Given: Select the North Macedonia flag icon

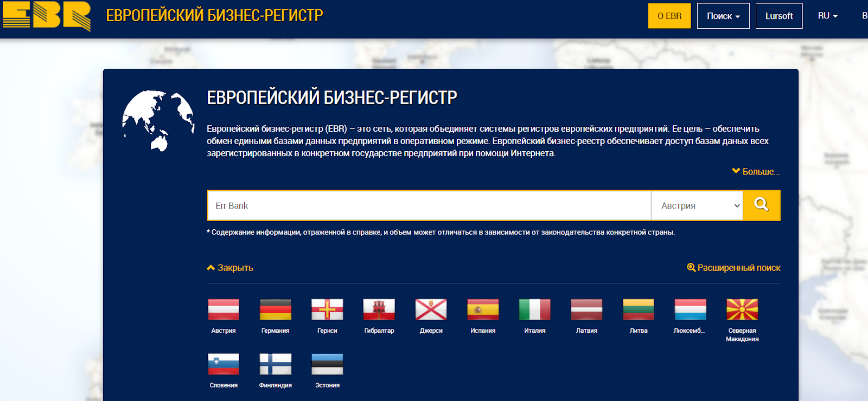Looking at the screenshot, I should [x=742, y=309].
